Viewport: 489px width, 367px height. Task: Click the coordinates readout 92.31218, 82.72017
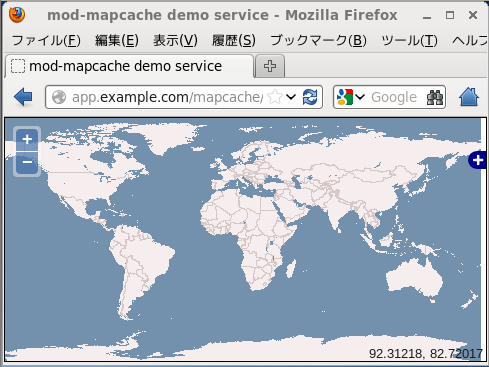[x=426, y=354]
